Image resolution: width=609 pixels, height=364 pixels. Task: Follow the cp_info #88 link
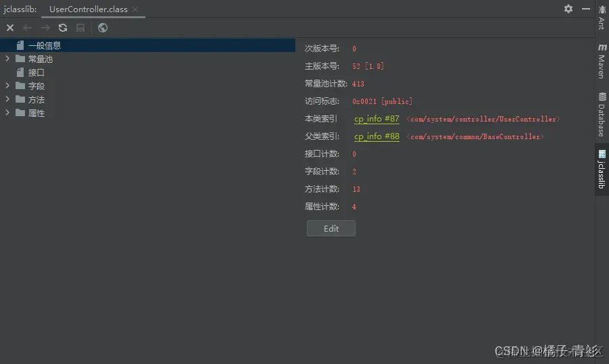(376, 136)
